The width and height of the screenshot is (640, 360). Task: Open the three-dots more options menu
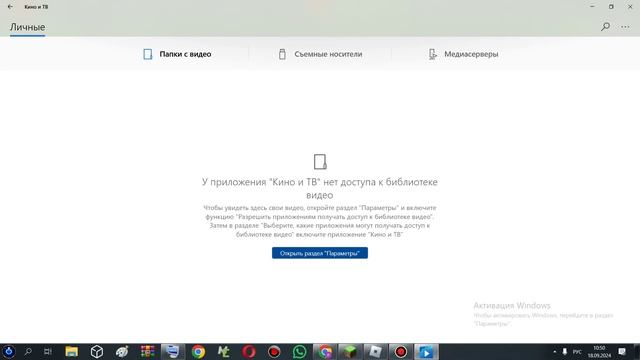coord(625,27)
